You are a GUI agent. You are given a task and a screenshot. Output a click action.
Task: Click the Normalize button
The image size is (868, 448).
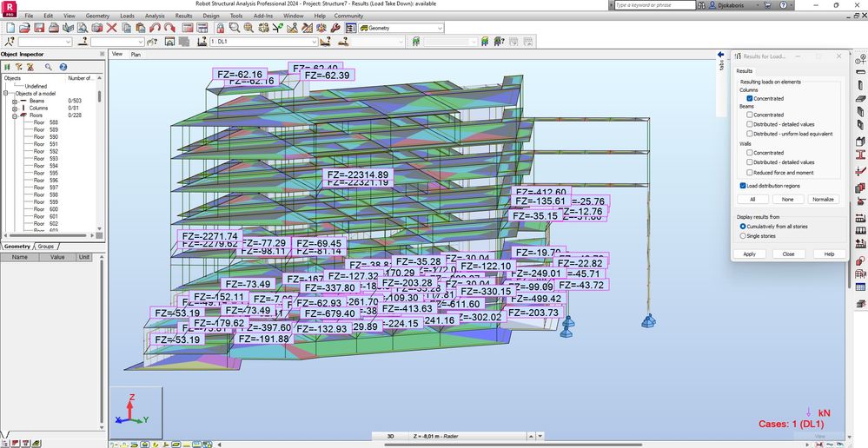[822, 200]
